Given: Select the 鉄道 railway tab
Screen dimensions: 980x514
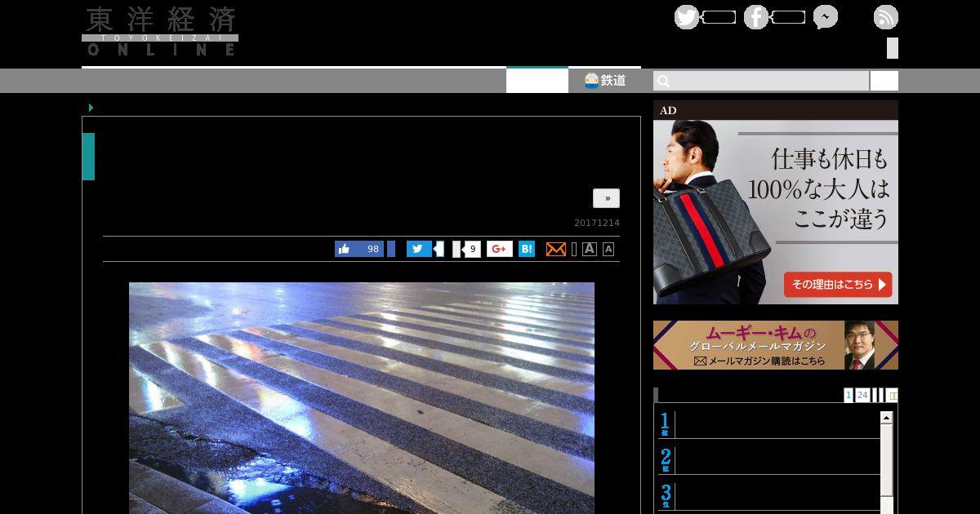Looking at the screenshot, I should click(x=605, y=80).
